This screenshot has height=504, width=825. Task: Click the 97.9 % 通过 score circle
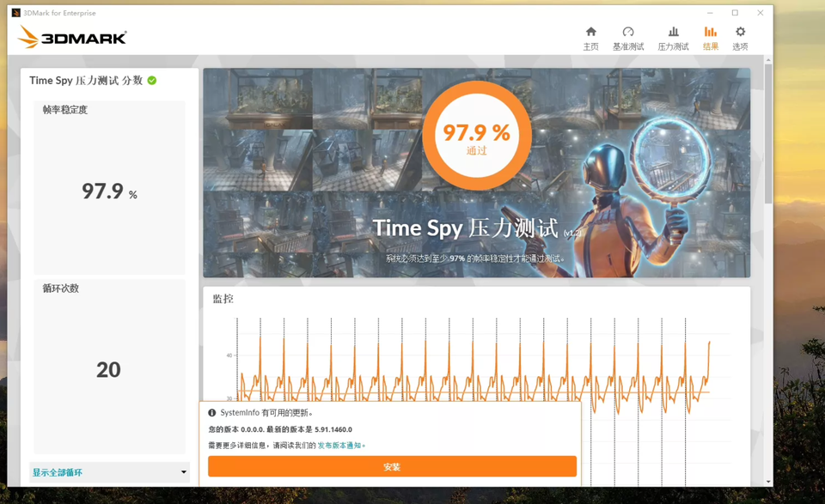477,136
